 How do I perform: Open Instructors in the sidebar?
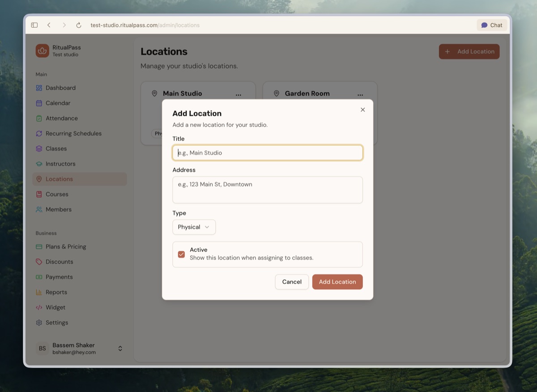tap(80, 164)
